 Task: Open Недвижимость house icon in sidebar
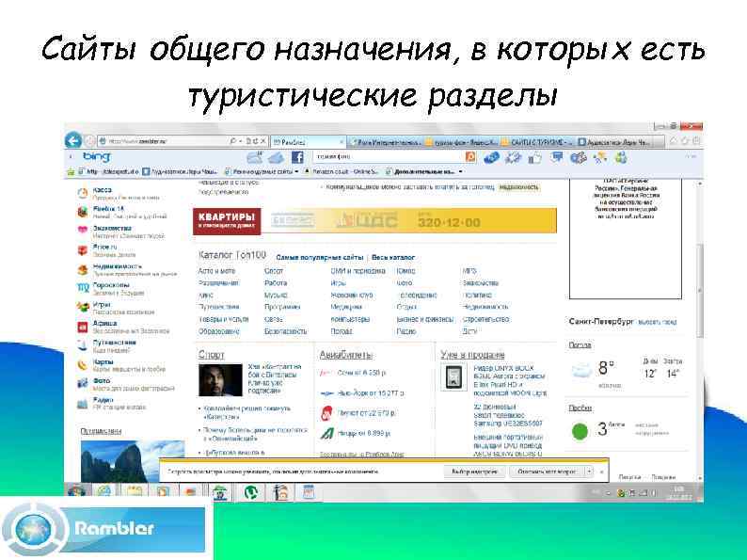[83, 270]
